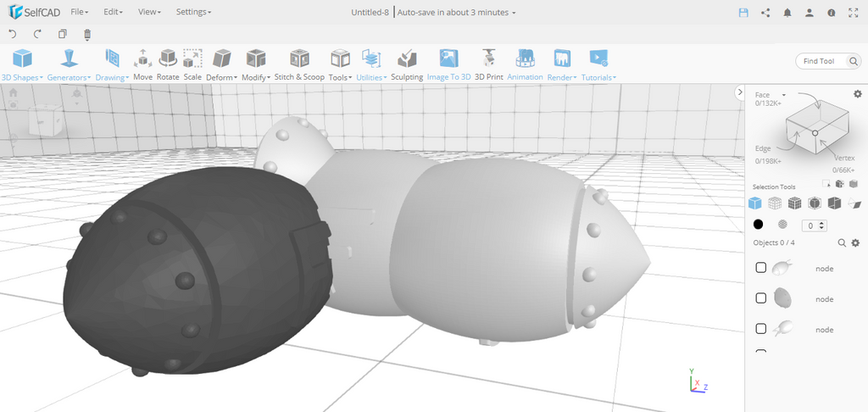
Task: Open the user account icon
Action: (x=810, y=13)
